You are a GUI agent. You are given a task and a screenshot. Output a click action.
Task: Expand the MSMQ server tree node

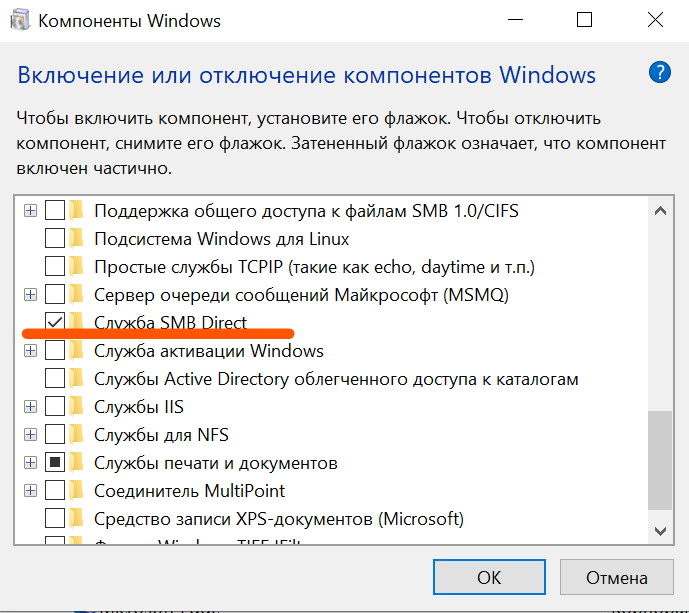(31, 295)
